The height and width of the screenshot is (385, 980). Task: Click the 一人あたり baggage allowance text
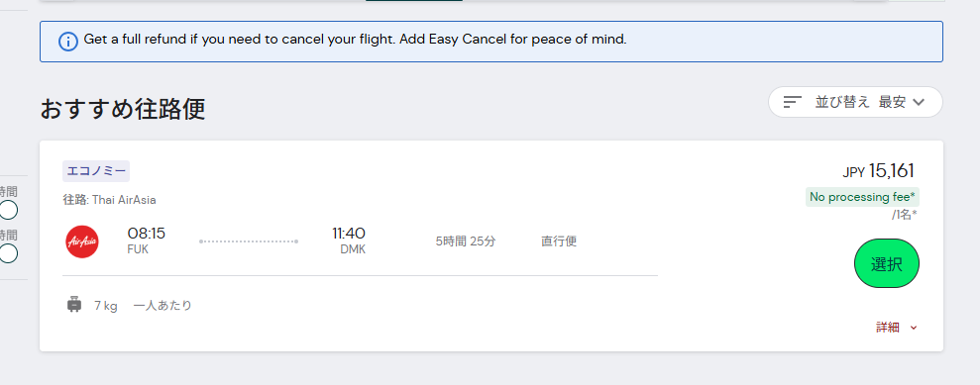tap(163, 305)
